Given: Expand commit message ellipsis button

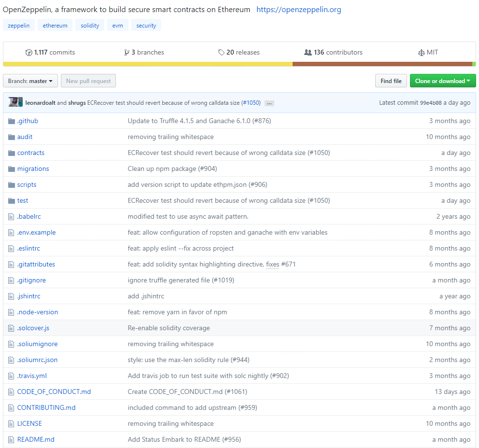Looking at the screenshot, I should [269, 103].
